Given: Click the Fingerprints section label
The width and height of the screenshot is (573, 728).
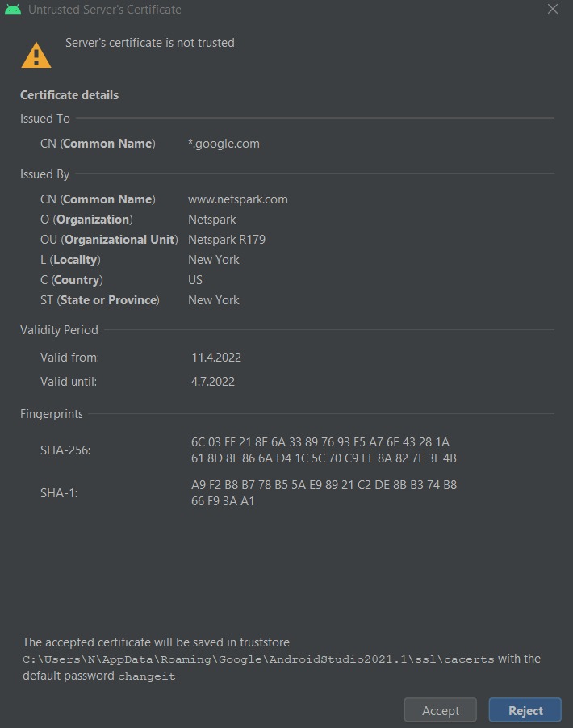Looking at the screenshot, I should click(52, 414).
